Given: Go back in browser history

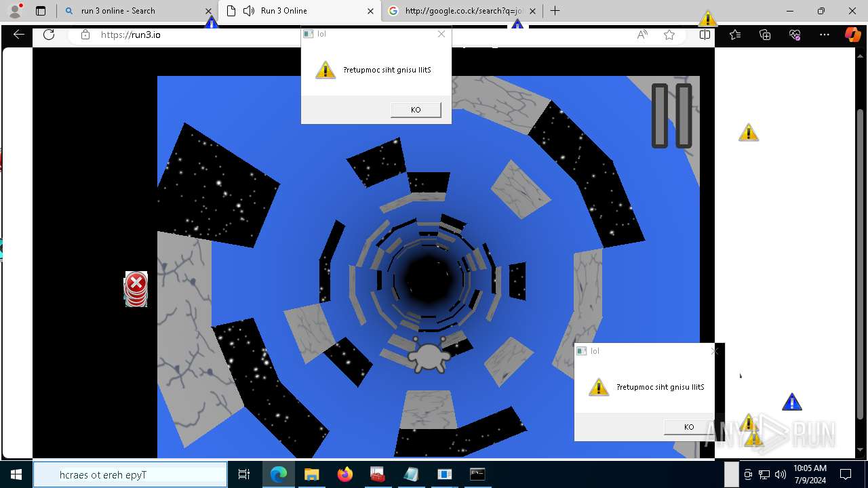Looking at the screenshot, I should click(19, 35).
